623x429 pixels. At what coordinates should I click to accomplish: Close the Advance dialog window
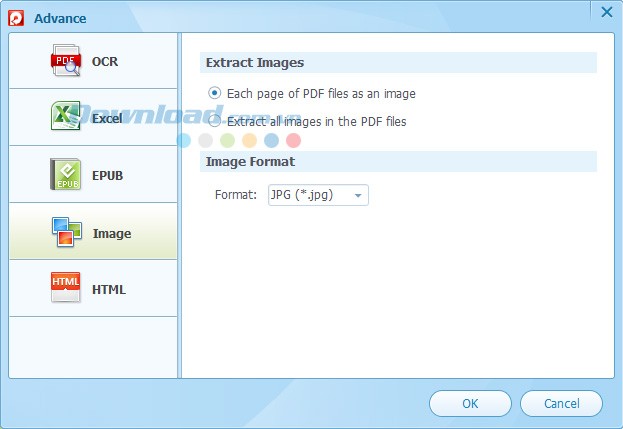(x=607, y=12)
